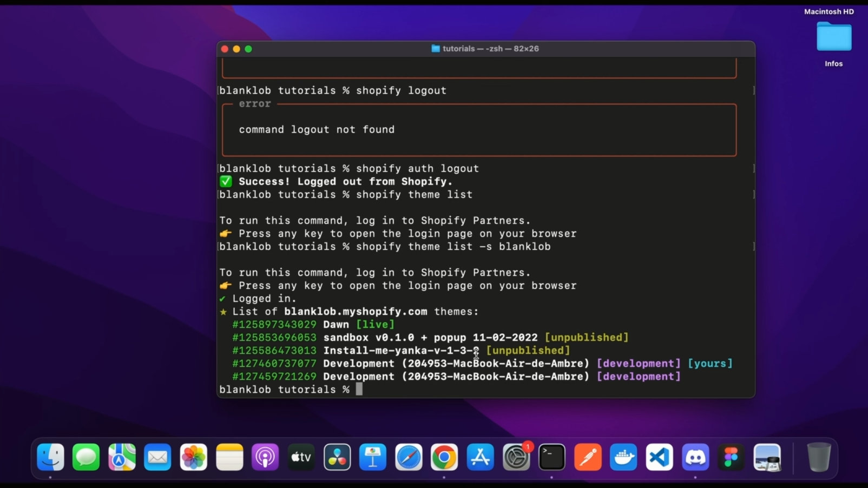The height and width of the screenshot is (488, 868).
Task: Launch Figma from the Dock
Action: click(x=731, y=457)
